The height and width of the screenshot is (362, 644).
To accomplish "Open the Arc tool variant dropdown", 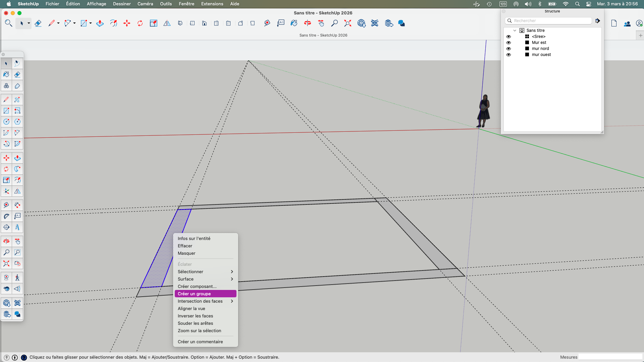I will [x=74, y=23].
